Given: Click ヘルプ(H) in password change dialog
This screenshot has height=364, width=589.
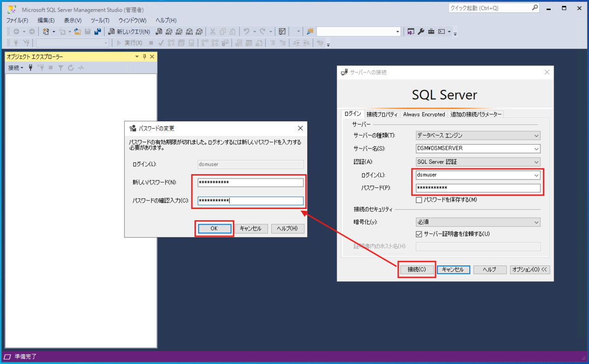Looking at the screenshot, I should pyautogui.click(x=288, y=229).
